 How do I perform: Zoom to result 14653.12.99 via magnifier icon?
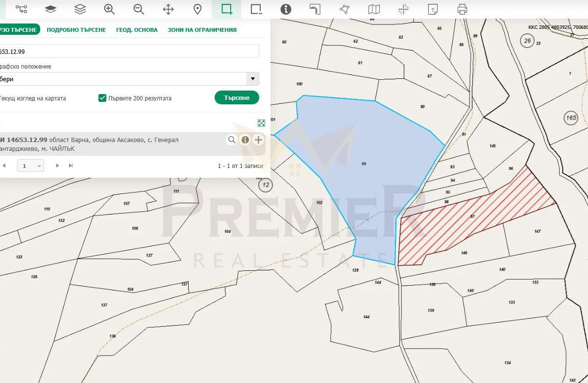pos(232,140)
